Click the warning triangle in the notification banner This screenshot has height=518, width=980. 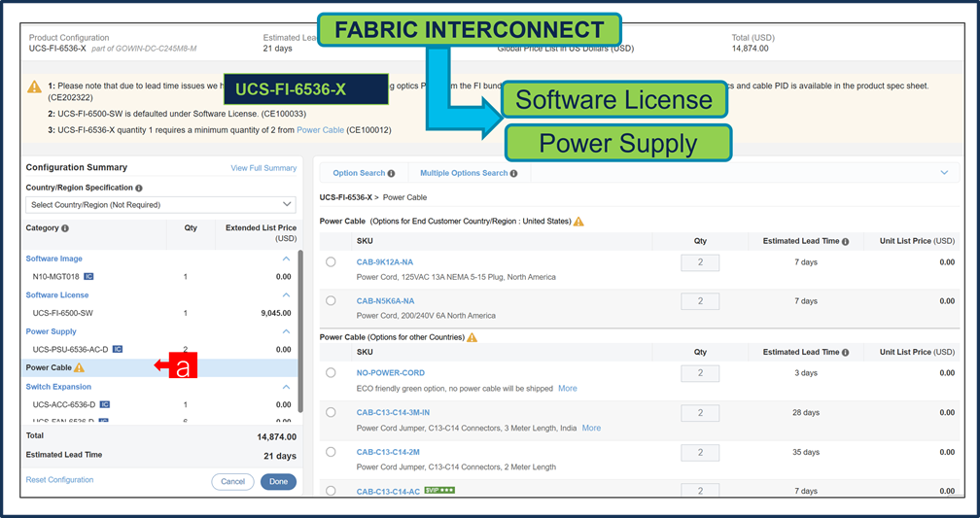(34, 86)
